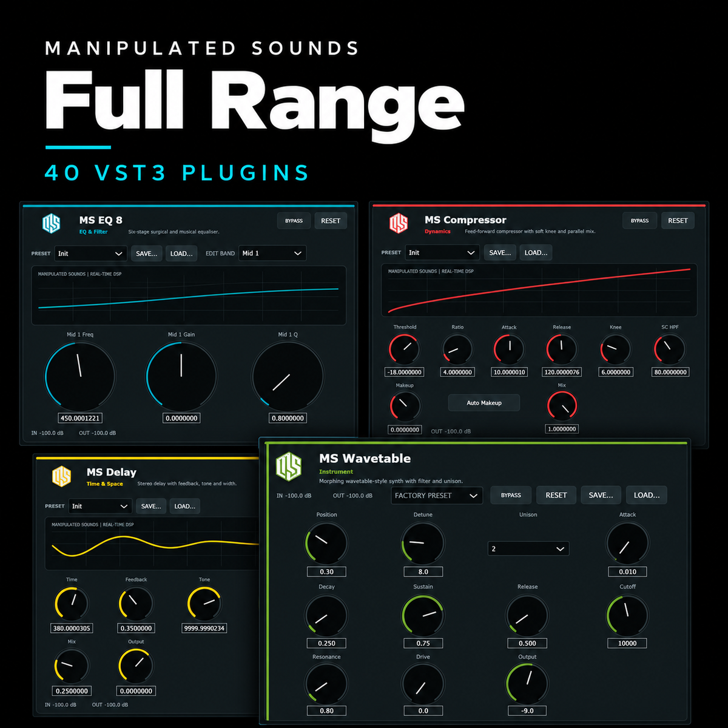
Task: Click the 9999.9990234 tone value field
Action: (204, 628)
